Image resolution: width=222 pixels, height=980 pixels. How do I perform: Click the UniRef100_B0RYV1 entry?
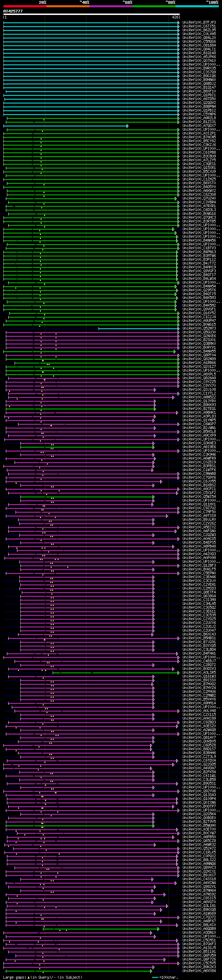[x=199, y=347]
